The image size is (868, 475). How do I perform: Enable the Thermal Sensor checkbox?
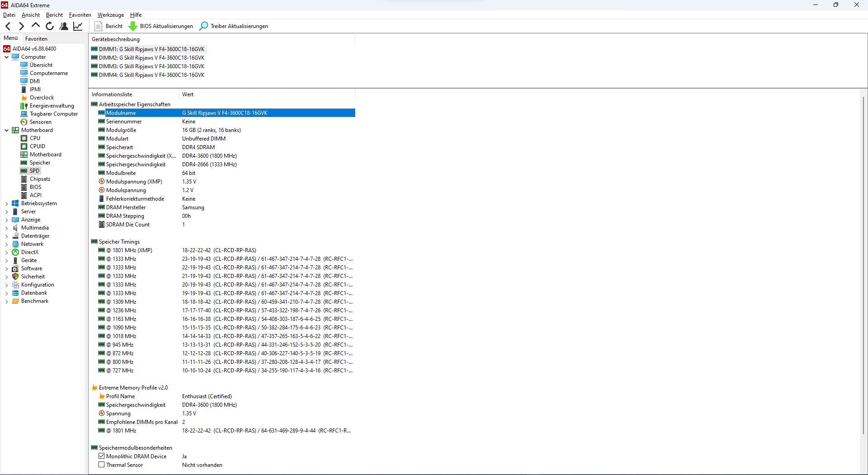(x=101, y=465)
